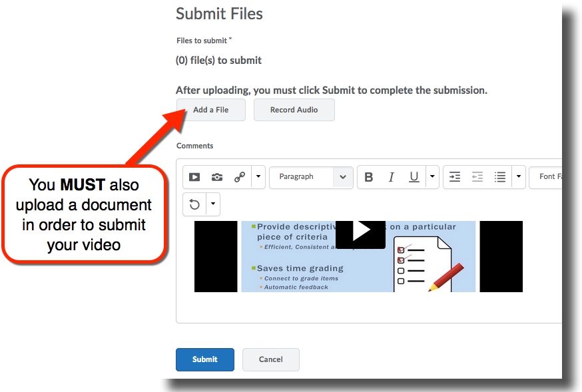Click the Insert Stuff media icon

pos(194,177)
